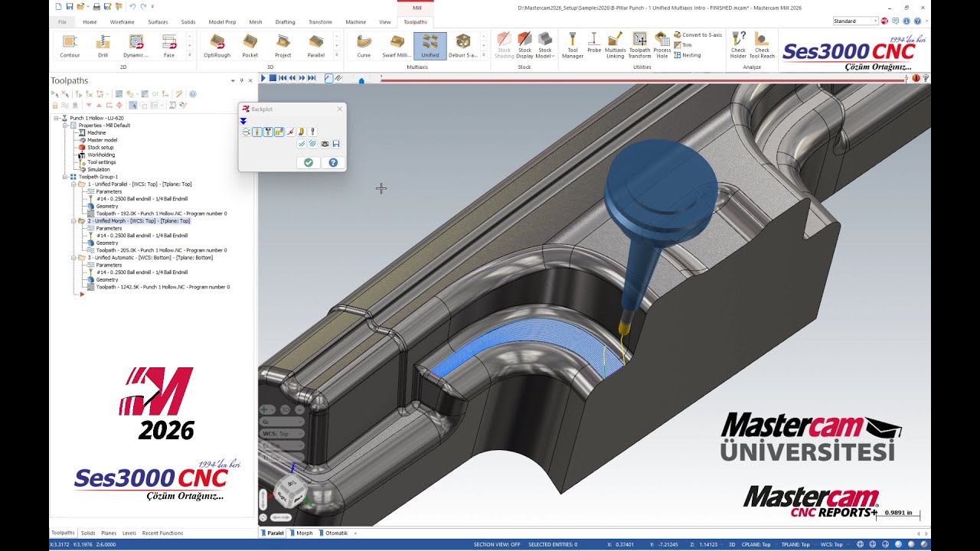Collapse Toolpath Group-1 tree node
This screenshot has height=551, width=980.
(67, 177)
